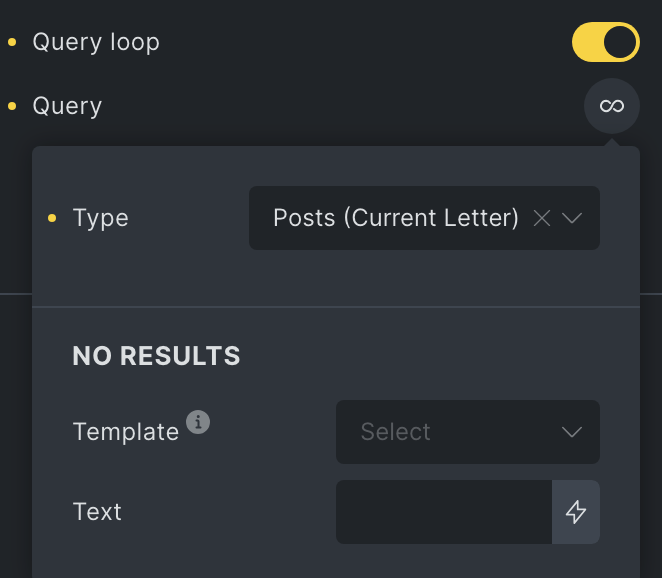
Task: Click the infinity Query settings icon
Action: pos(612,106)
